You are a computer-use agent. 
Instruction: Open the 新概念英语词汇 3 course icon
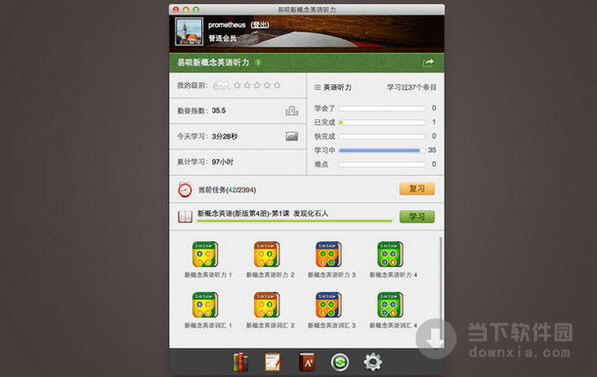[328, 305]
